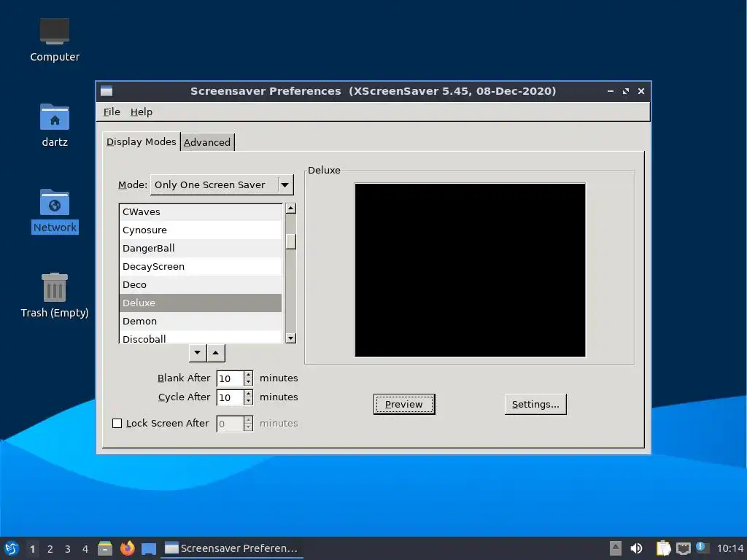Screen dimensions: 747x560
Task: Open the update notifier tray icon
Action: pos(701,548)
